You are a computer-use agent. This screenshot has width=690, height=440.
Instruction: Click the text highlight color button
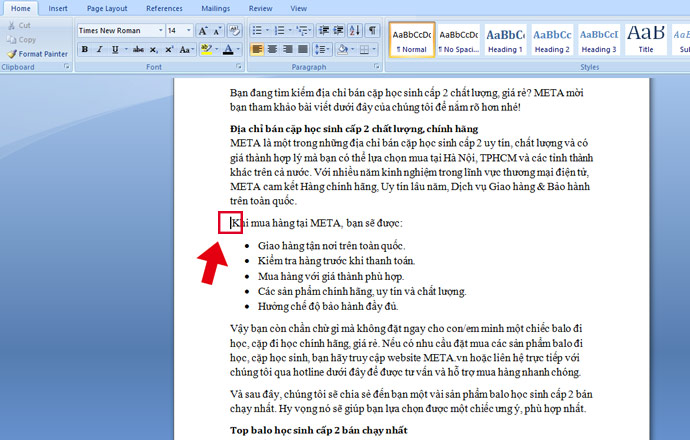[206, 49]
